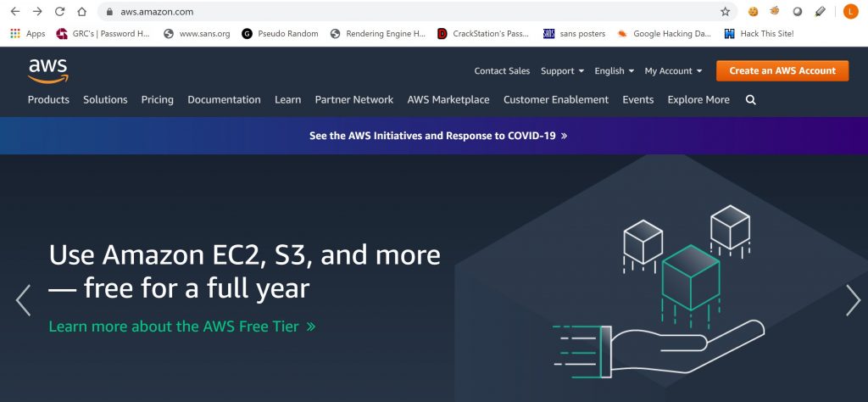Reload the AWS page
Viewport: 868px width, 402px height.
60,12
